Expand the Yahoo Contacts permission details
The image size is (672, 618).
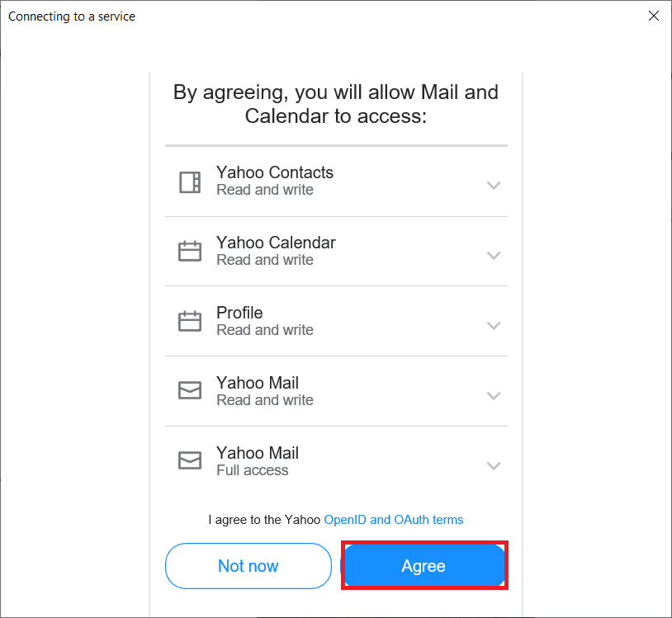pyautogui.click(x=494, y=186)
